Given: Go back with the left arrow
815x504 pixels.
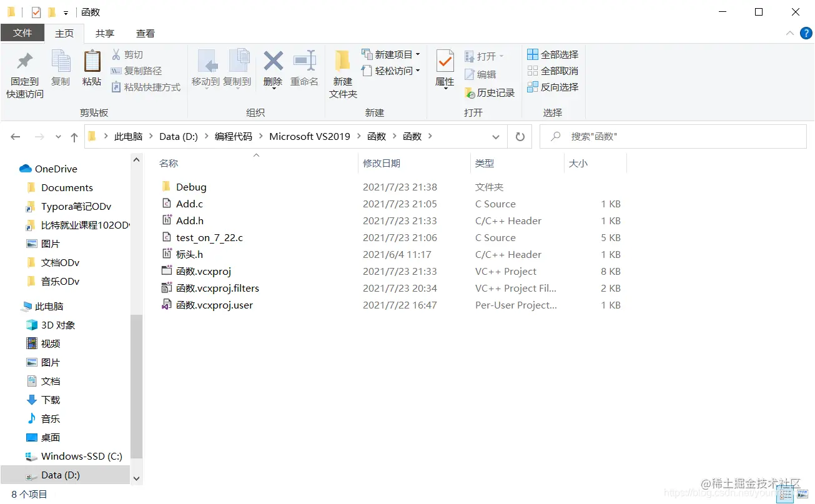Looking at the screenshot, I should (x=16, y=137).
